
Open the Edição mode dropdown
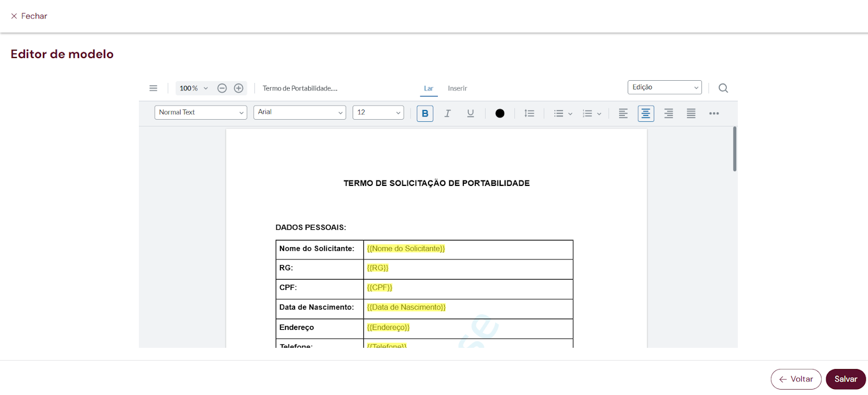(x=665, y=87)
